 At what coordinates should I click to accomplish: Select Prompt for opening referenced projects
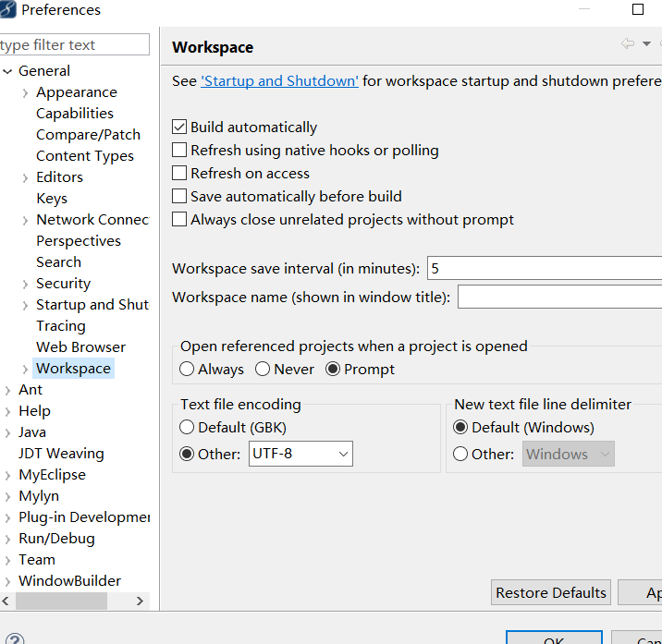(x=333, y=369)
